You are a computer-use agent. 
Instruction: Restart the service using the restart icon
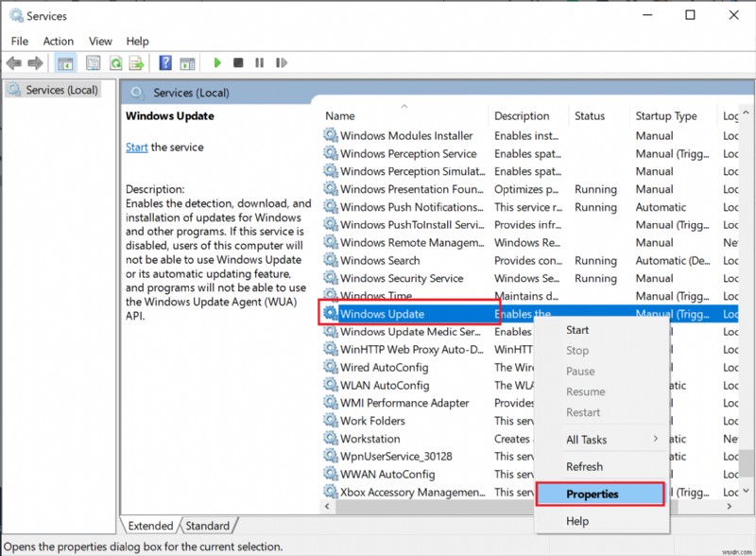[x=281, y=62]
